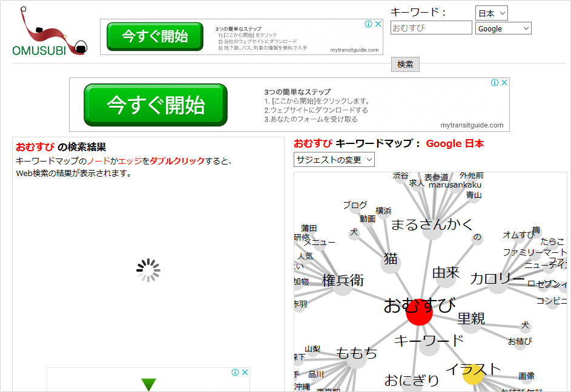
Task: Select the yellow イラスト node
Action: pos(473,374)
